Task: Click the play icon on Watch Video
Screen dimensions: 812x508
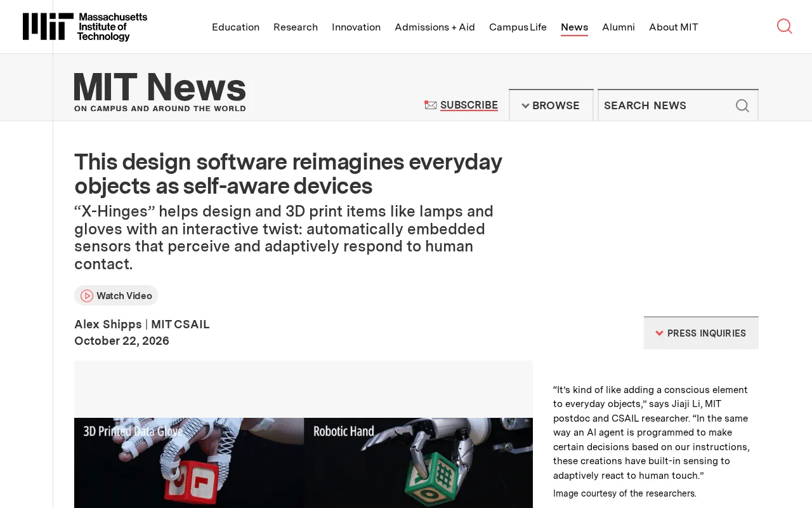Action: click(x=87, y=296)
